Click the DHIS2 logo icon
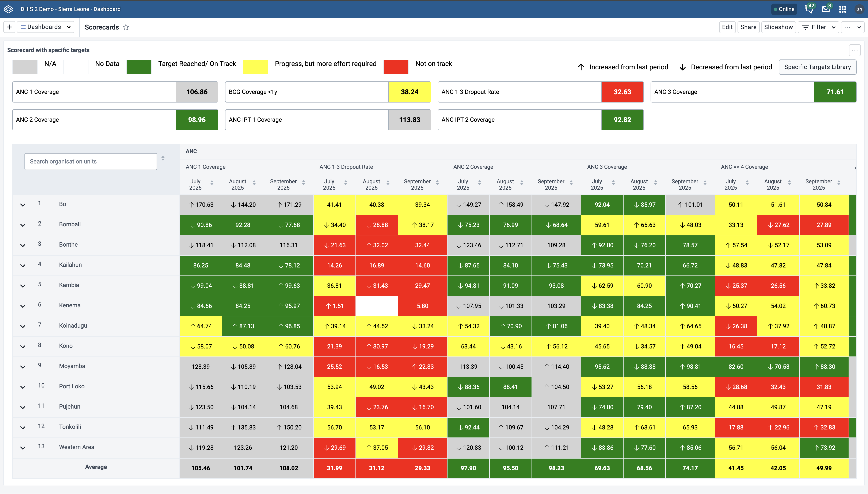868x494 pixels. [8, 9]
